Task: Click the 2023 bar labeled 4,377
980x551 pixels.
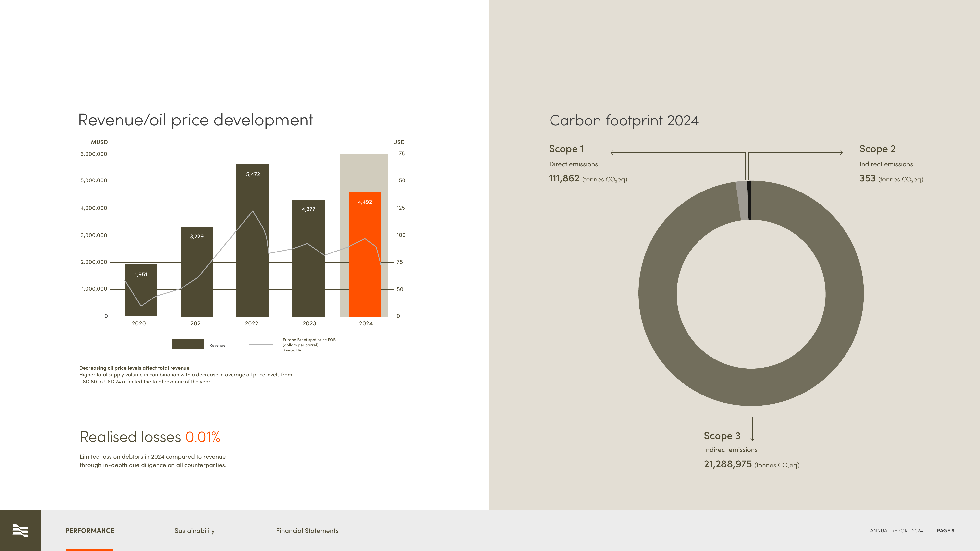Action: (308, 258)
